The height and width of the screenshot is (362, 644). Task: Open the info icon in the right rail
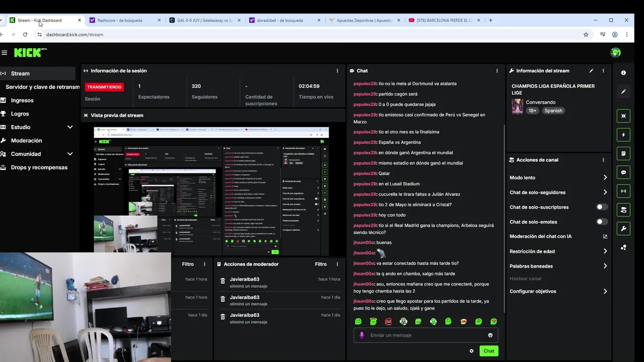[623, 73]
